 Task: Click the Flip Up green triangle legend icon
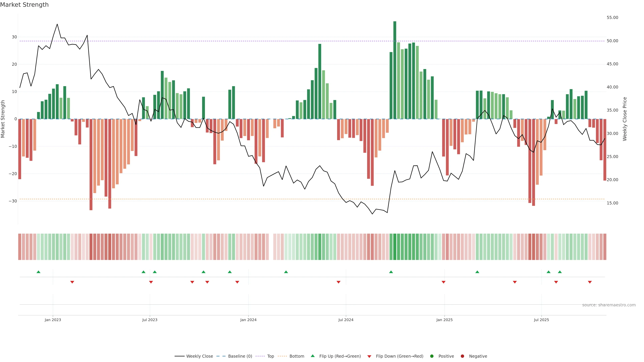pyautogui.click(x=312, y=356)
